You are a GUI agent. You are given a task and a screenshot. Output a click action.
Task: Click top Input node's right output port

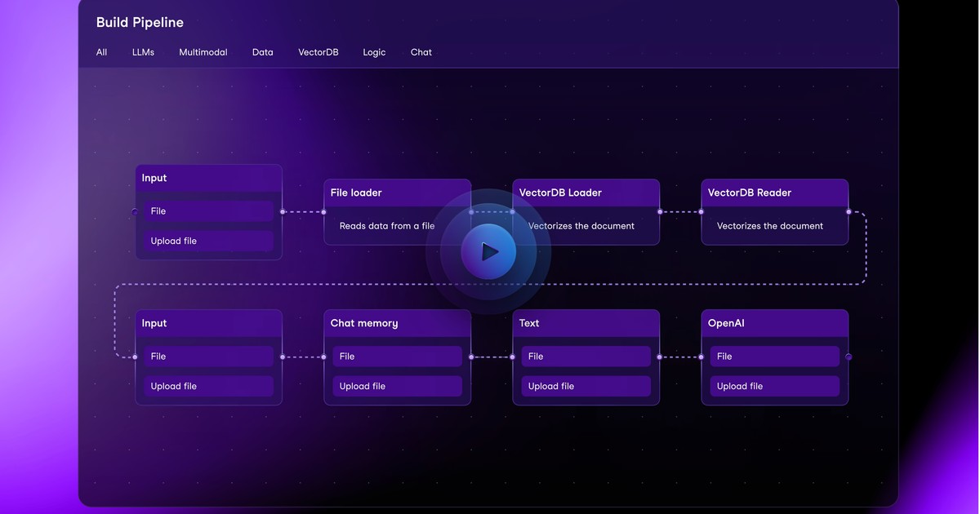coord(283,211)
